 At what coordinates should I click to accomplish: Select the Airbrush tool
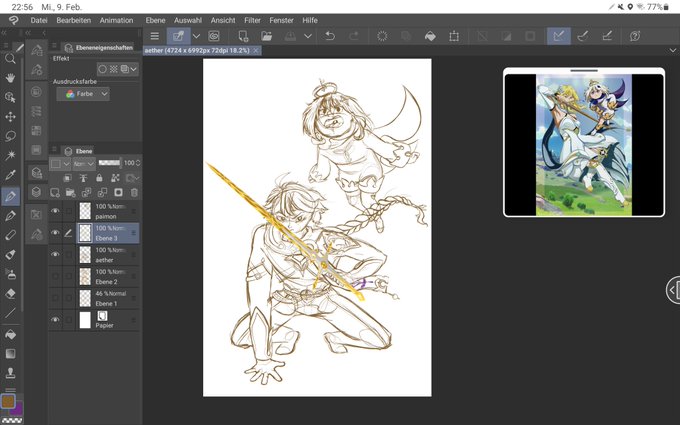click(10, 255)
